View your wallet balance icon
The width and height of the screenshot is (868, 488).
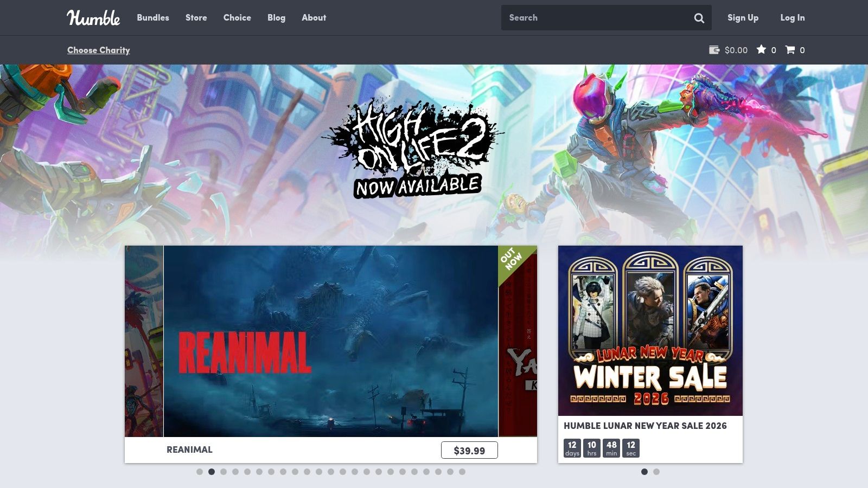click(713, 50)
